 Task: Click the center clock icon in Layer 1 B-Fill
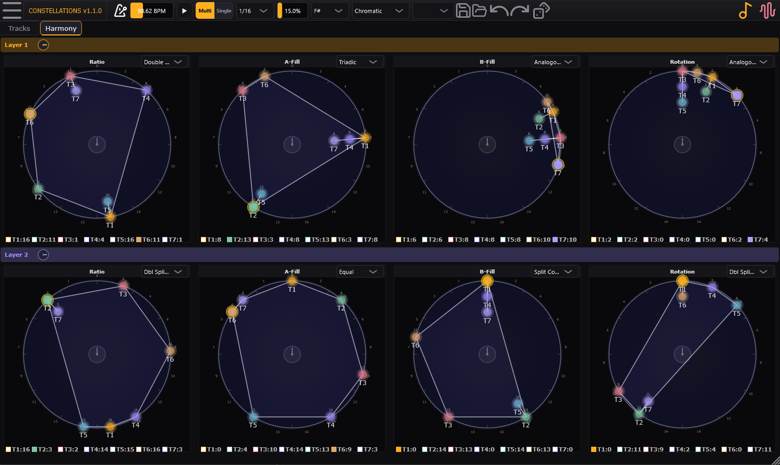pos(487,144)
